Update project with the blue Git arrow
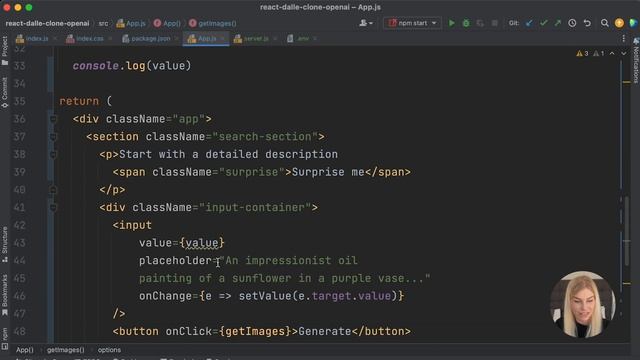The width and height of the screenshot is (640, 360). pos(529,23)
